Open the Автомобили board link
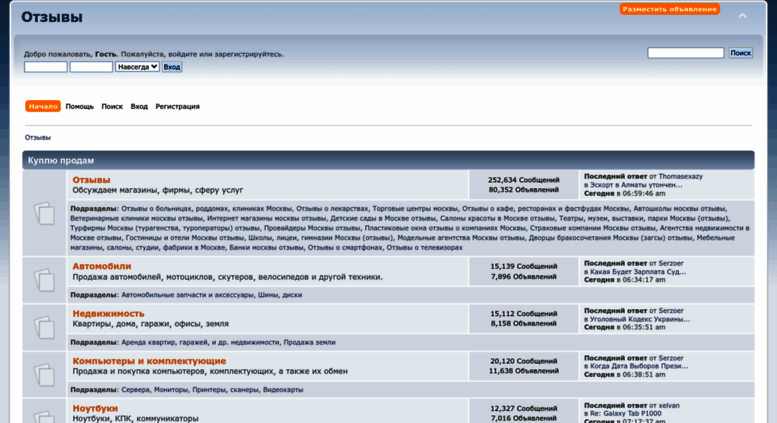The width and height of the screenshot is (777, 423). coord(102,266)
